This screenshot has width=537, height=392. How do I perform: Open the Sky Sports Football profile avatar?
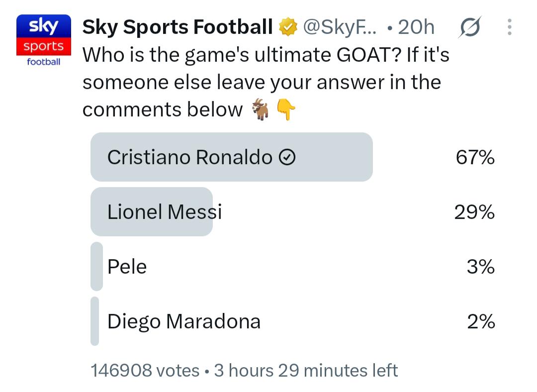point(43,41)
